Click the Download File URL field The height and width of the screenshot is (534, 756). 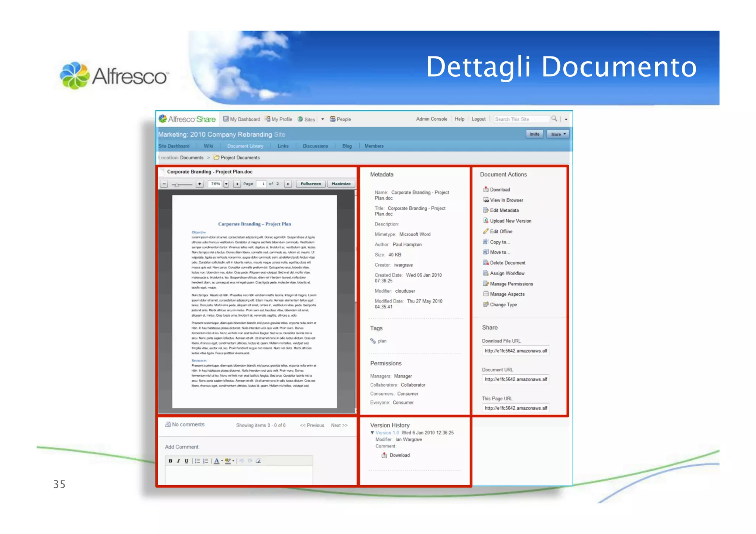coord(516,351)
